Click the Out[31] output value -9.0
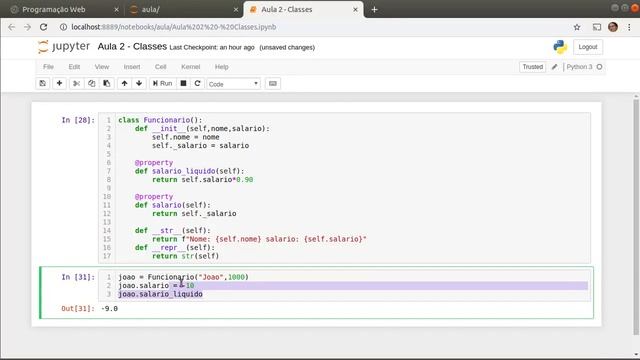Screen dimensions: 640x360 coord(109,309)
